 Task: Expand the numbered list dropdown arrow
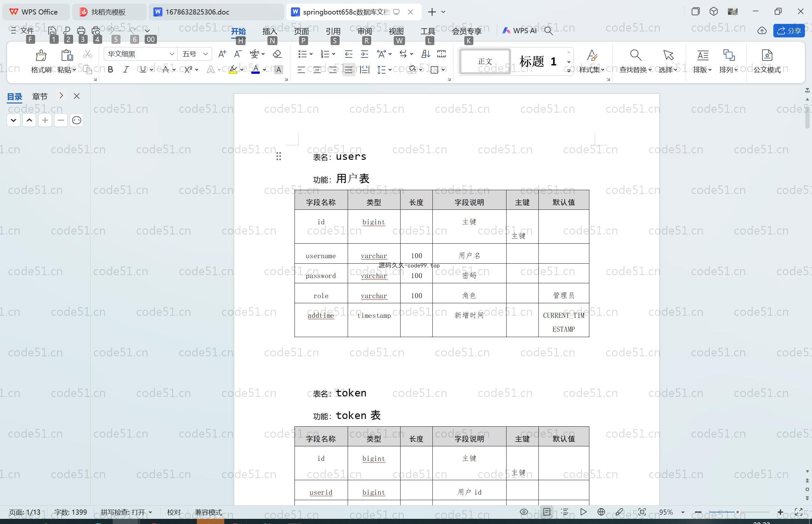click(x=334, y=54)
